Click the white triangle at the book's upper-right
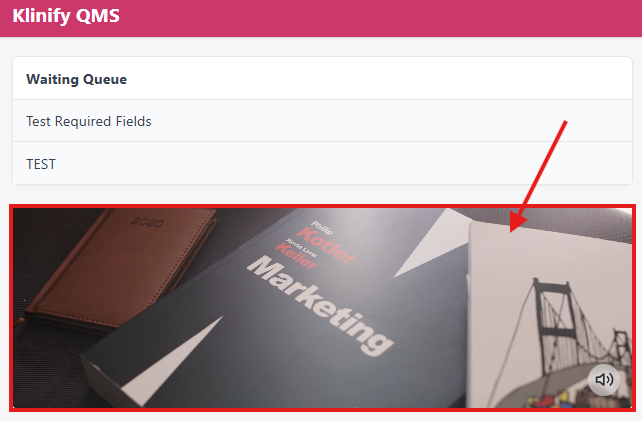 click(x=432, y=242)
